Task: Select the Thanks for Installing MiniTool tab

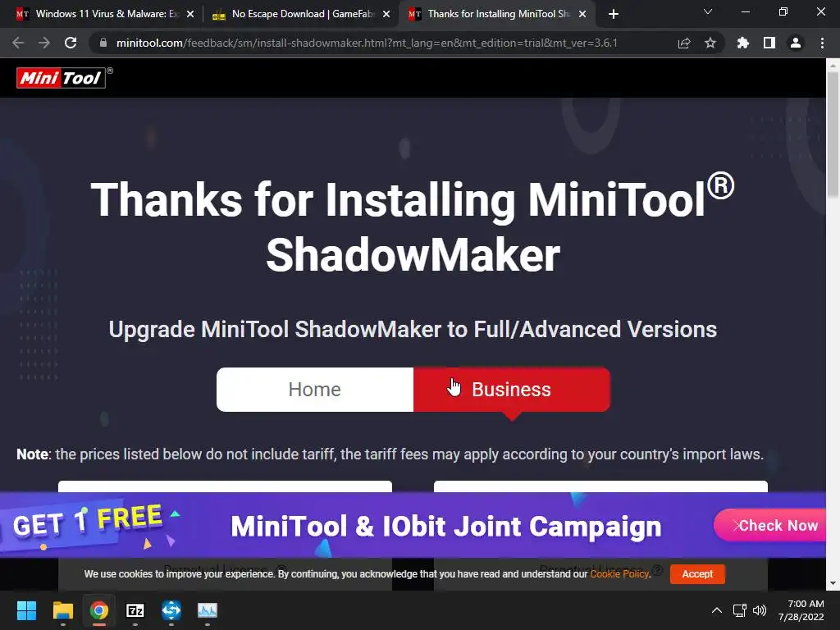Action: point(497,14)
